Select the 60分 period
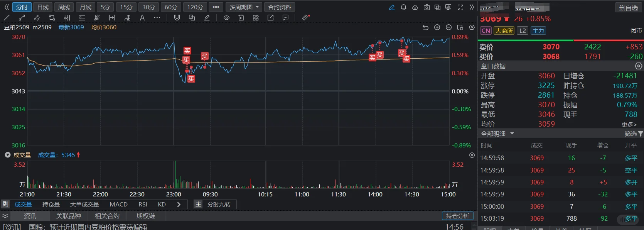The width and height of the screenshot is (644, 230). [171, 7]
